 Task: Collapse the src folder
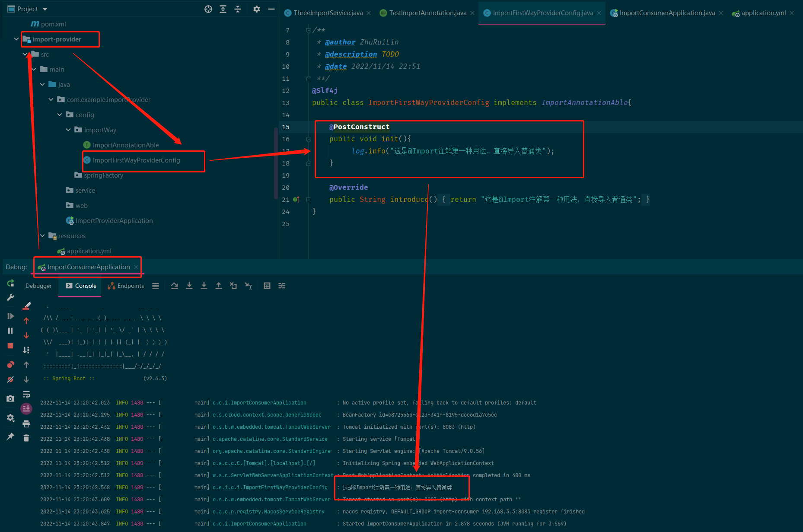tap(25, 54)
